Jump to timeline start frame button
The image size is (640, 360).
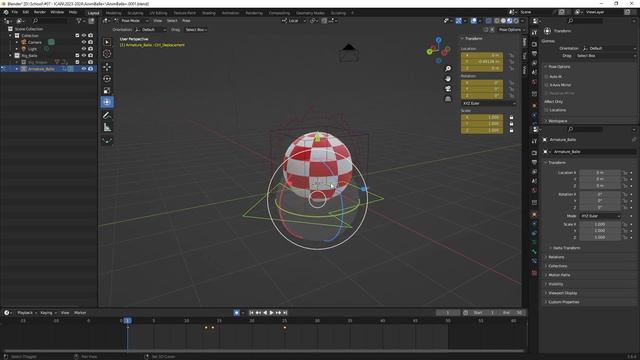[251, 313]
